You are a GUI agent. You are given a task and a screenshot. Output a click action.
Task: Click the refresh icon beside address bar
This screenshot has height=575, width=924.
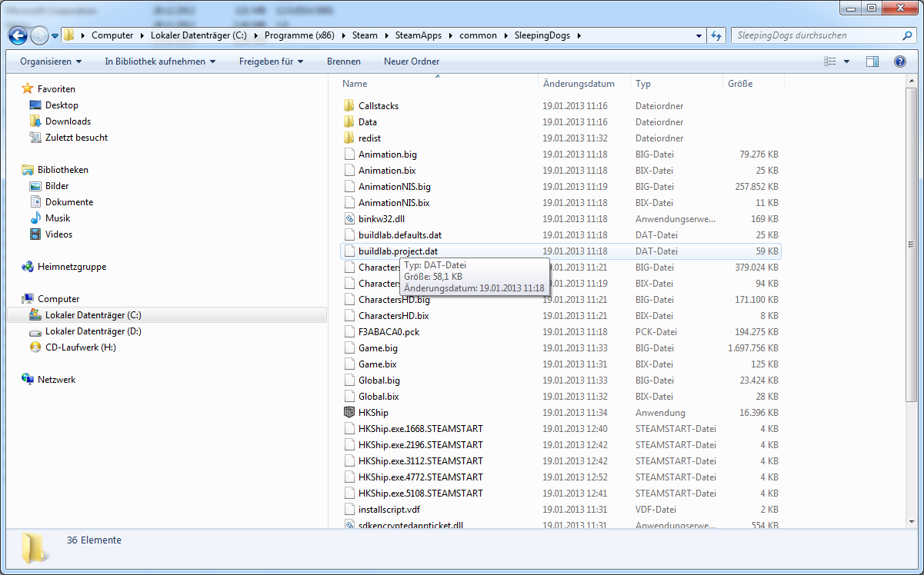[716, 35]
